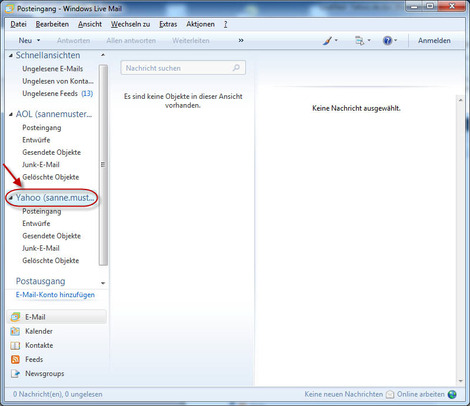470x406 pixels.
Task: Click the Neu button
Action: pyautogui.click(x=25, y=41)
